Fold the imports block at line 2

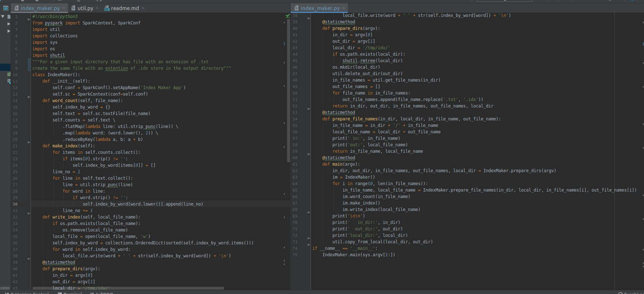(x=29, y=19)
